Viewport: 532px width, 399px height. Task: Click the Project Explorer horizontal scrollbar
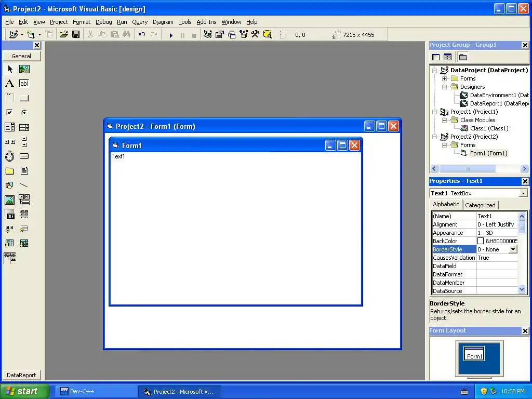[479, 169]
